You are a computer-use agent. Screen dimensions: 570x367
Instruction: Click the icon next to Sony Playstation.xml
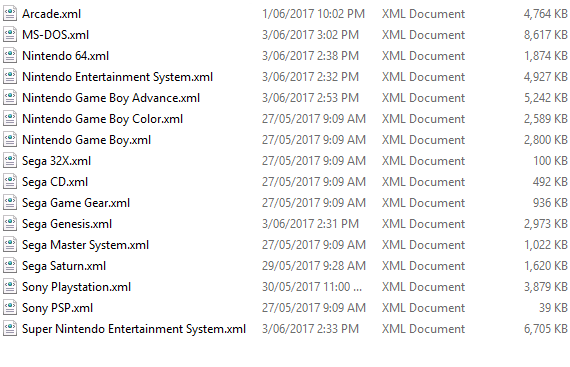(10, 287)
